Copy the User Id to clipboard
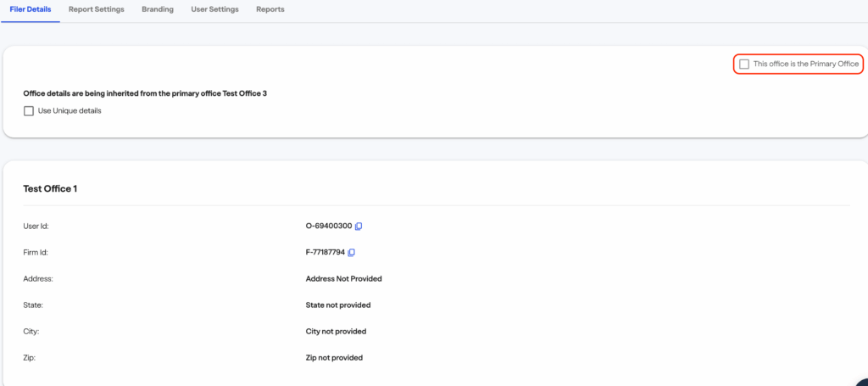Image resolution: width=868 pixels, height=386 pixels. [359, 227]
